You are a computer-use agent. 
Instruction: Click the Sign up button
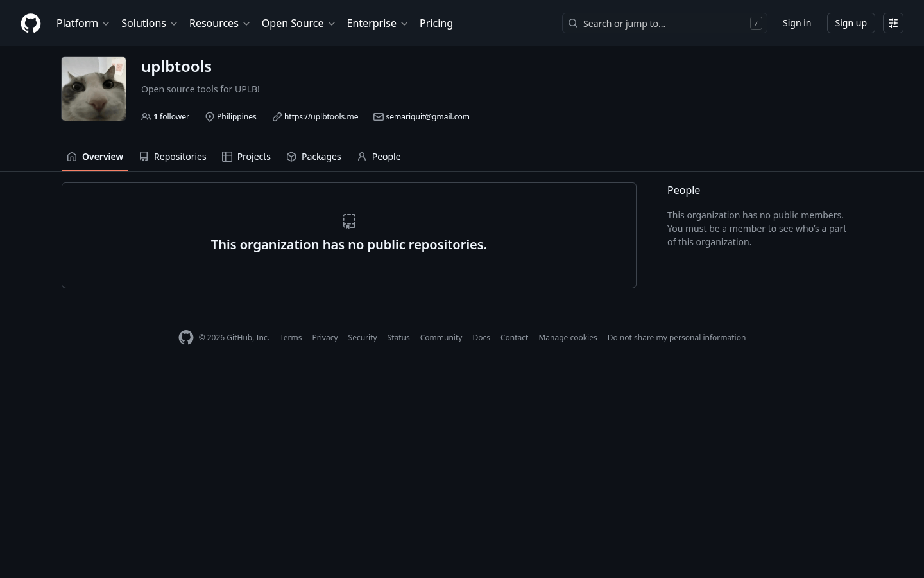pos(851,23)
